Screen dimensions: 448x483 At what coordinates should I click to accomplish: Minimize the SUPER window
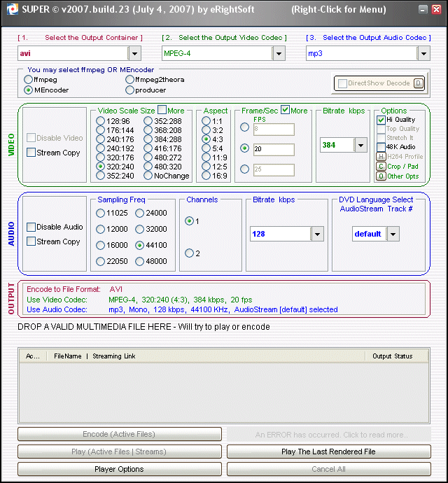(x=421, y=10)
